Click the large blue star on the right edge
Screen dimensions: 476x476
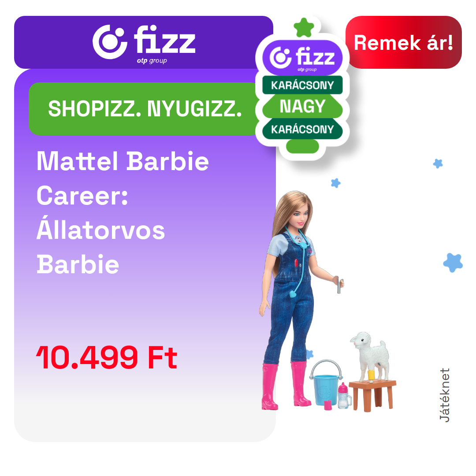(453, 263)
